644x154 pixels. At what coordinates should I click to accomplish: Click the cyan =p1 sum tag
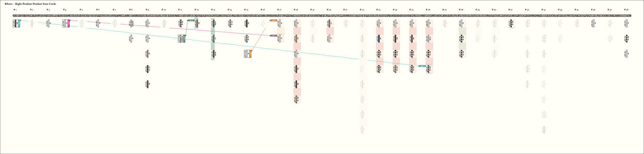click(422, 66)
